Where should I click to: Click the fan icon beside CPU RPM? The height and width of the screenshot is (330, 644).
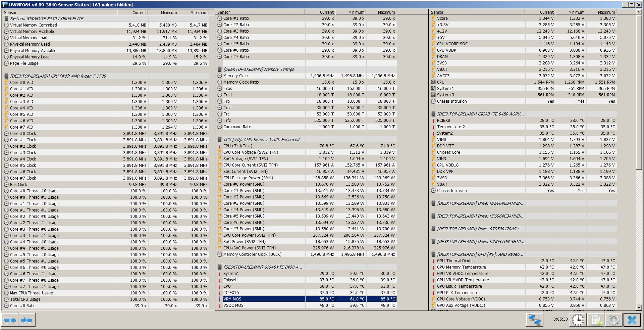(x=433, y=82)
